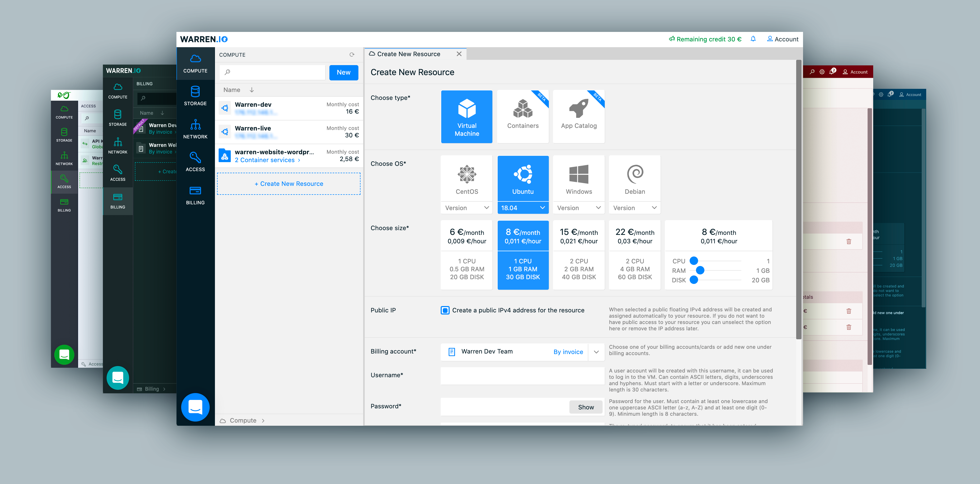Click the notification bell icon
The image size is (980, 484).
[x=753, y=39]
